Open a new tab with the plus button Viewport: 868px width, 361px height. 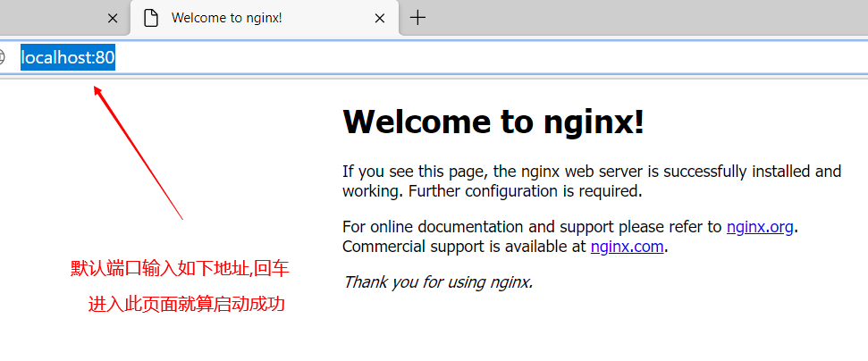coord(418,18)
